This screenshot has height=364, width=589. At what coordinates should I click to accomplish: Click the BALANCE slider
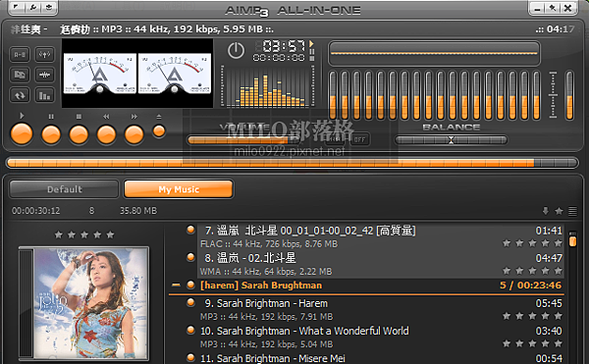(452, 140)
